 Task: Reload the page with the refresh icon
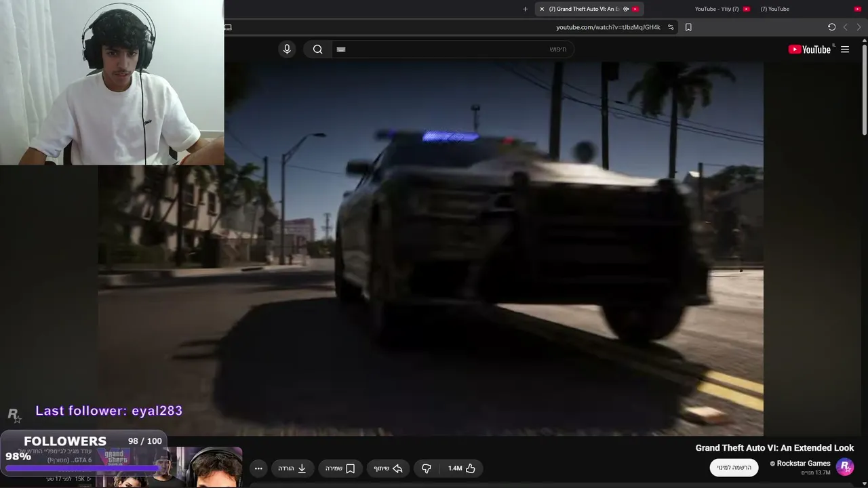click(831, 27)
